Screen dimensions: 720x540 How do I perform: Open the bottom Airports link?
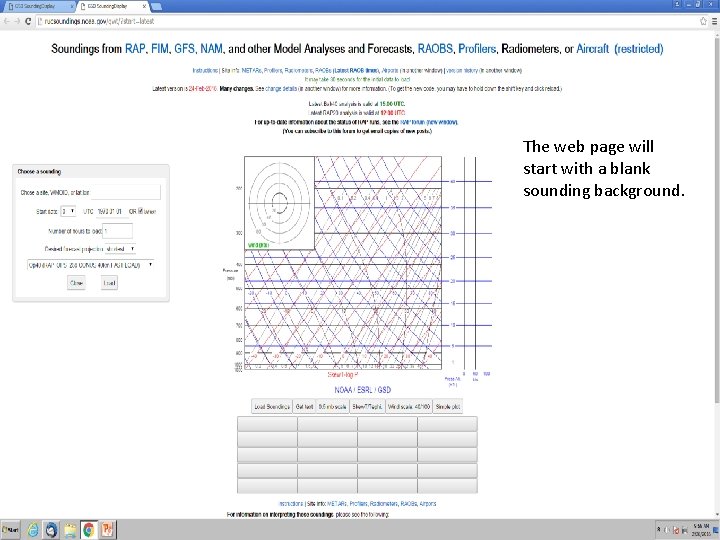pyautogui.click(x=428, y=504)
